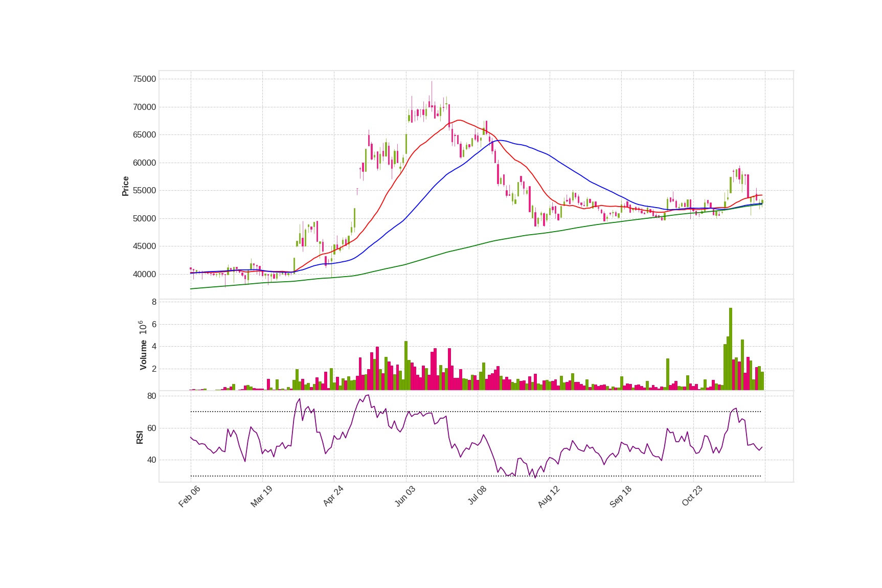The image size is (882, 588).
Task: Click the peak of the blue moving average
Action: coord(501,140)
